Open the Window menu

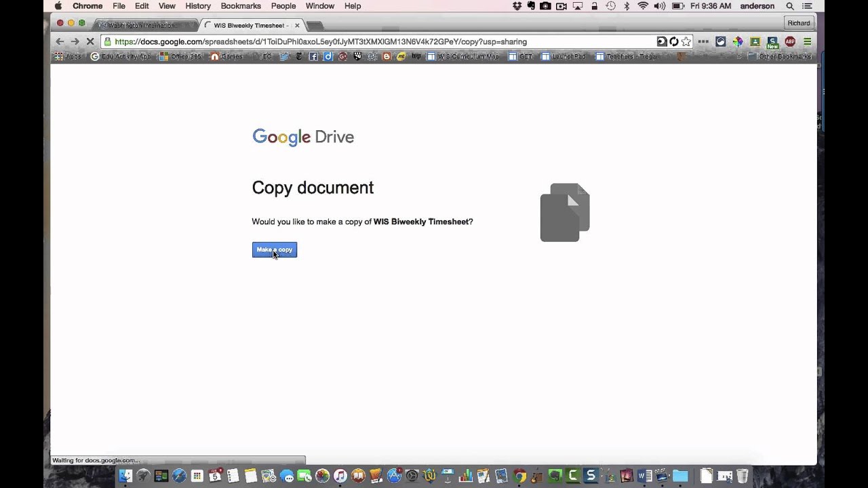[x=320, y=6]
